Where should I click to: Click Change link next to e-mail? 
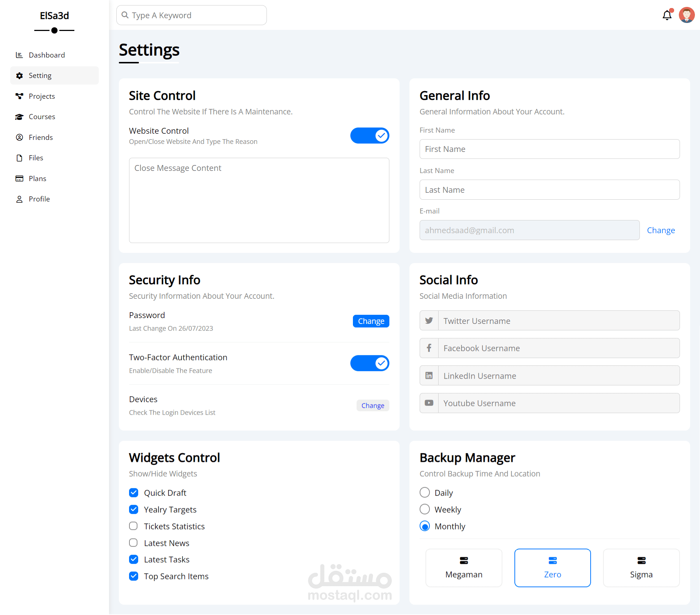point(661,230)
